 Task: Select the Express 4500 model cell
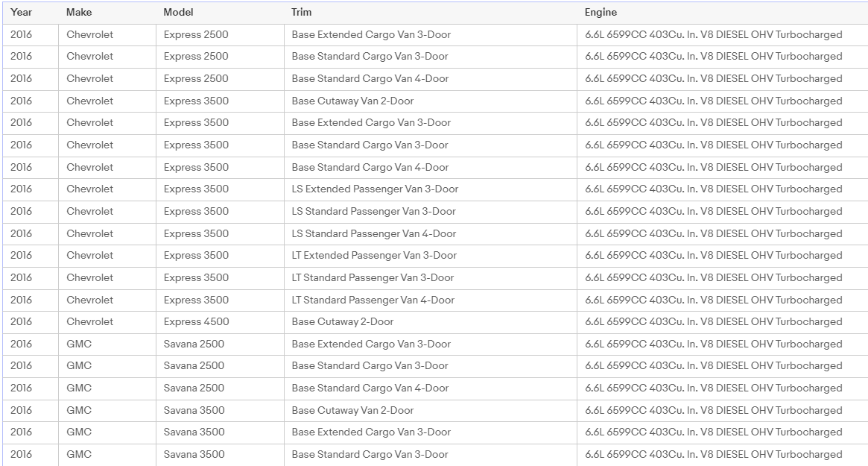[196, 322]
